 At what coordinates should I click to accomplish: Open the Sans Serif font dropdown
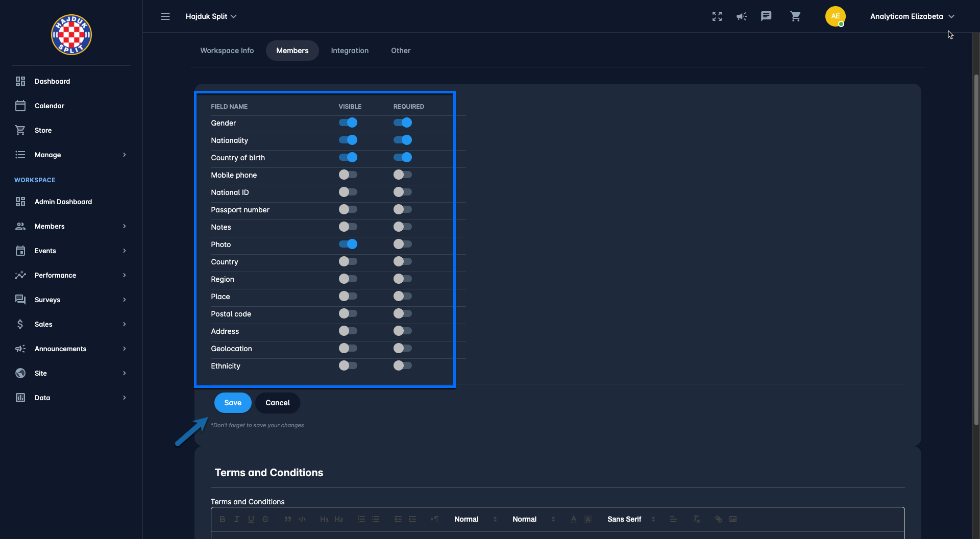click(x=631, y=519)
